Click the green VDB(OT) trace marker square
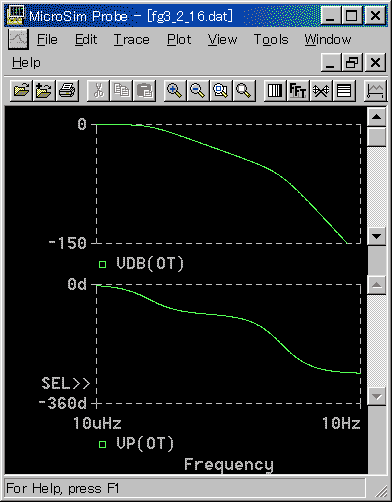Screen dimensions: 392x502 point(102,264)
